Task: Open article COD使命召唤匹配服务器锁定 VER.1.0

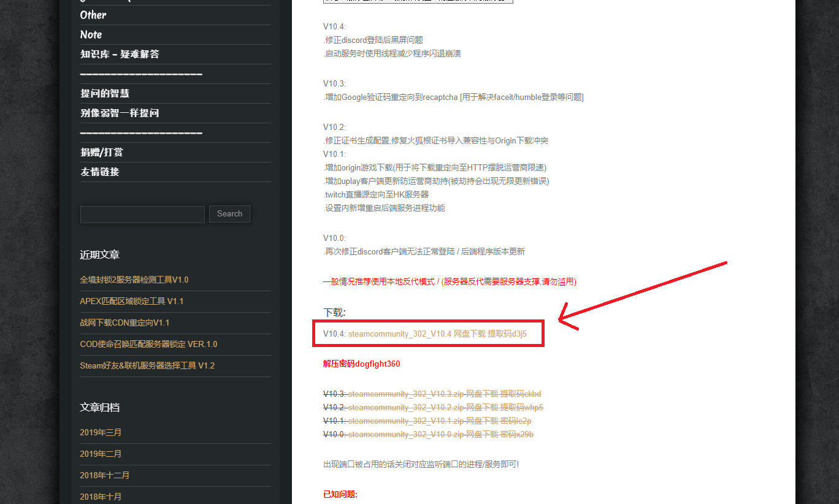Action: coord(148,344)
